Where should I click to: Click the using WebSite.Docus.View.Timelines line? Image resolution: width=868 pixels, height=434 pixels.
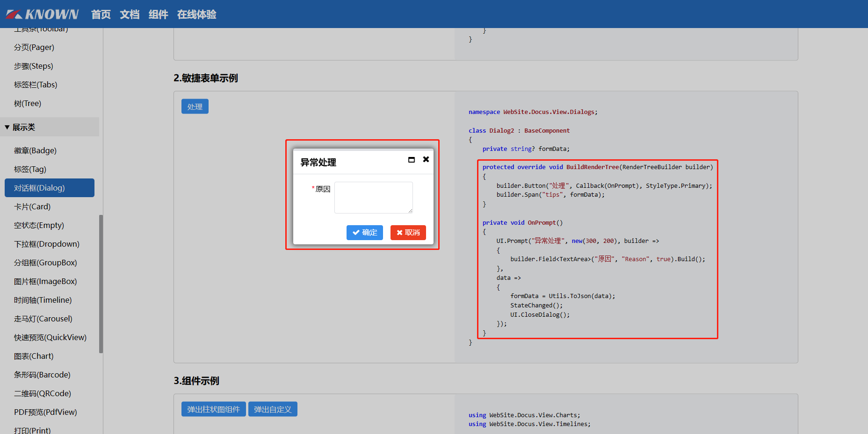pyautogui.click(x=529, y=424)
